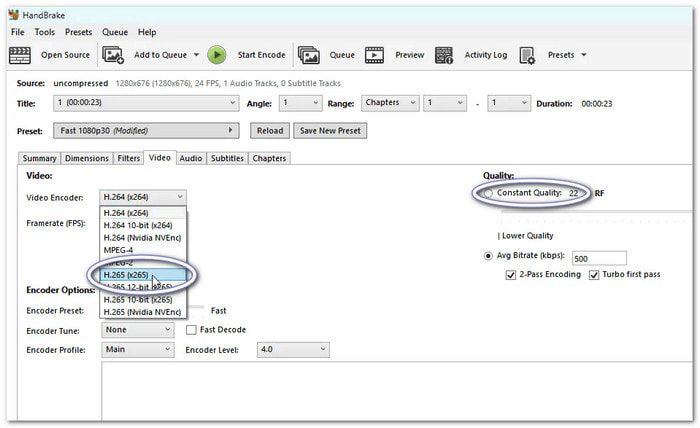Select the Video tab
700x428 pixels.
pos(160,158)
